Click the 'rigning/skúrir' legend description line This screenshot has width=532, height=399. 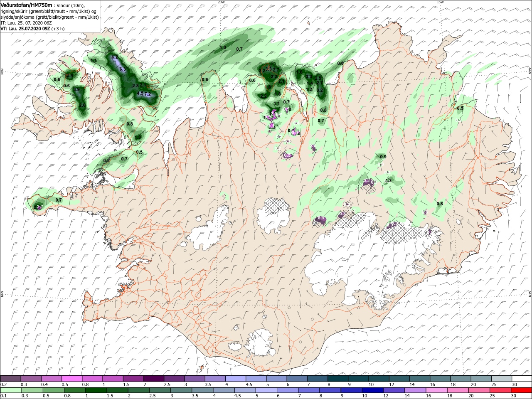(49, 11)
